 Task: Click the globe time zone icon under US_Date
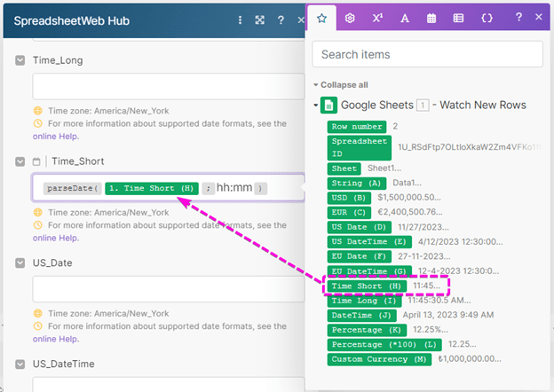pyautogui.click(x=38, y=313)
